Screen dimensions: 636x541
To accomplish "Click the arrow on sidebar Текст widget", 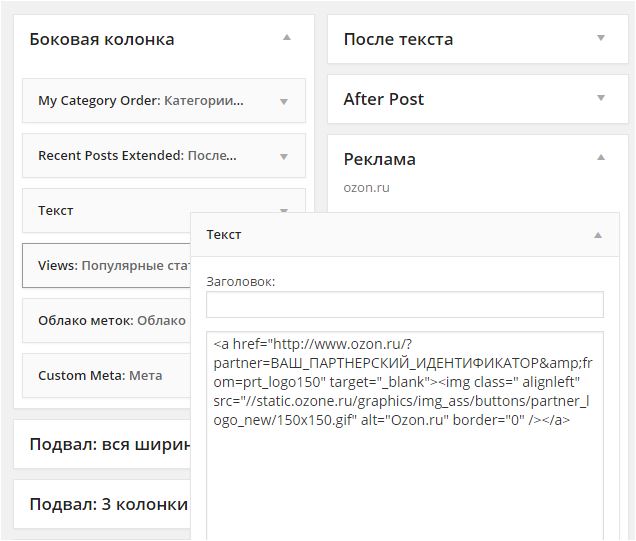I will [x=284, y=210].
